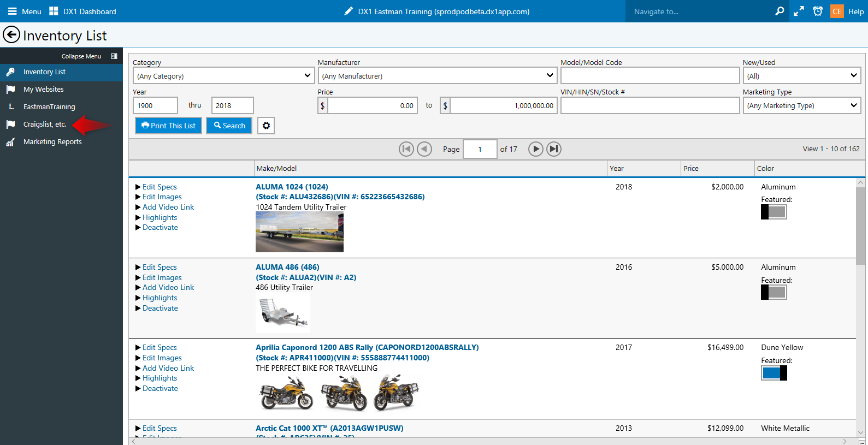The image size is (868, 445).
Task: Open the Help menu in header
Action: coord(856,11)
